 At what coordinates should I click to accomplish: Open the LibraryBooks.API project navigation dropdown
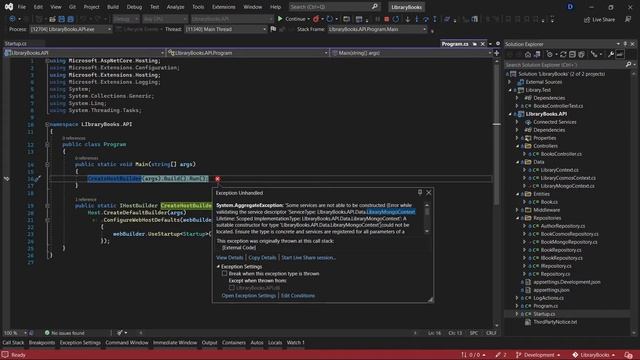pyautogui.click(x=84, y=53)
